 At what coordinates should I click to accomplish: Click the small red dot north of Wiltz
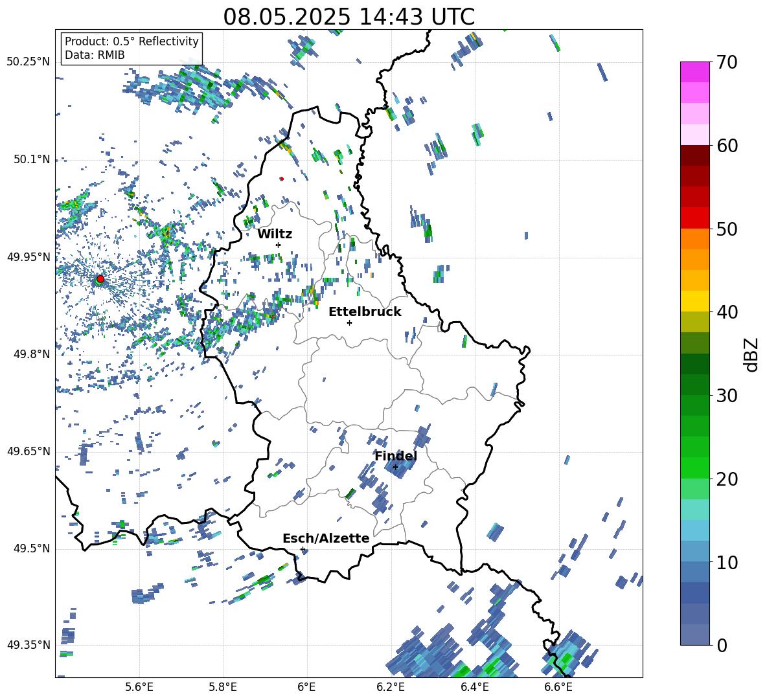(281, 179)
